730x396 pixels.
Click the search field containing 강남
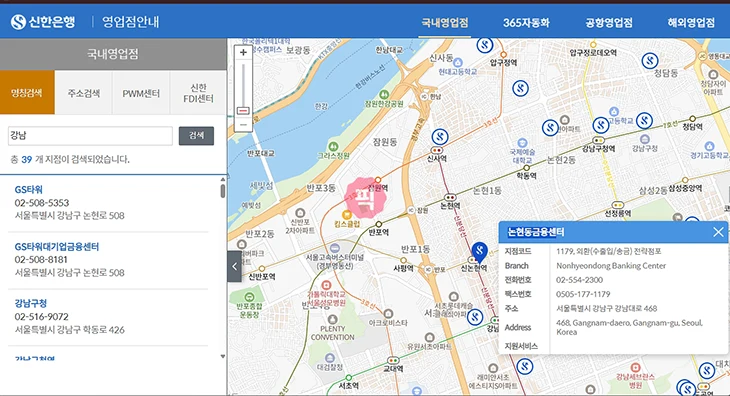tap(90, 136)
